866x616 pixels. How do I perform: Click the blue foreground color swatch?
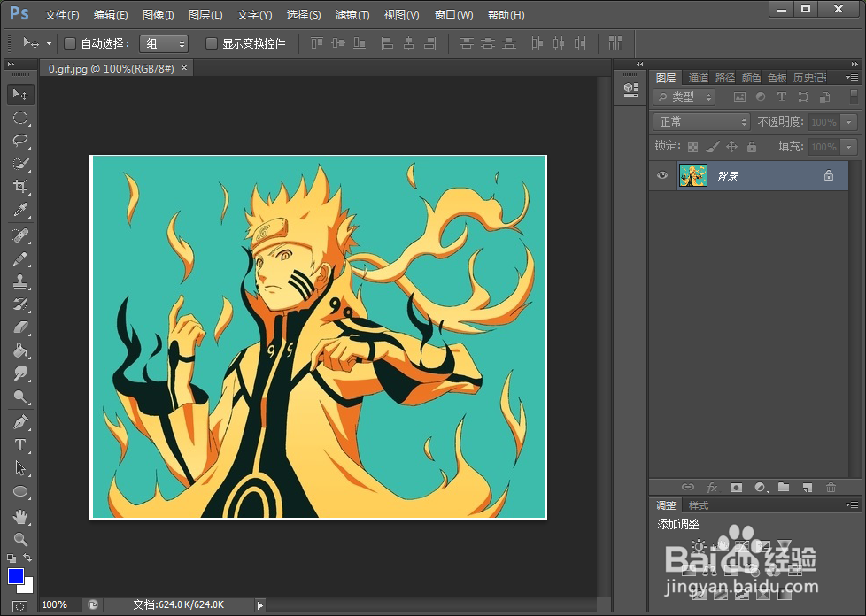[15, 575]
